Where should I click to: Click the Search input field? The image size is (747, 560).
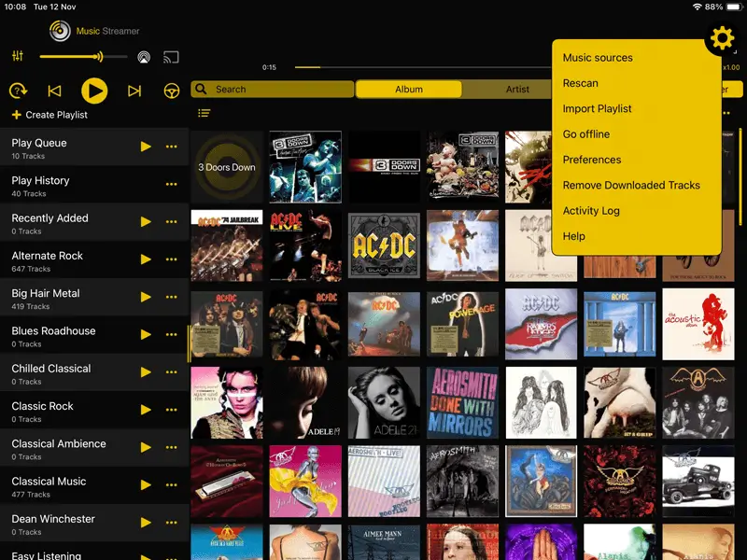pos(273,89)
